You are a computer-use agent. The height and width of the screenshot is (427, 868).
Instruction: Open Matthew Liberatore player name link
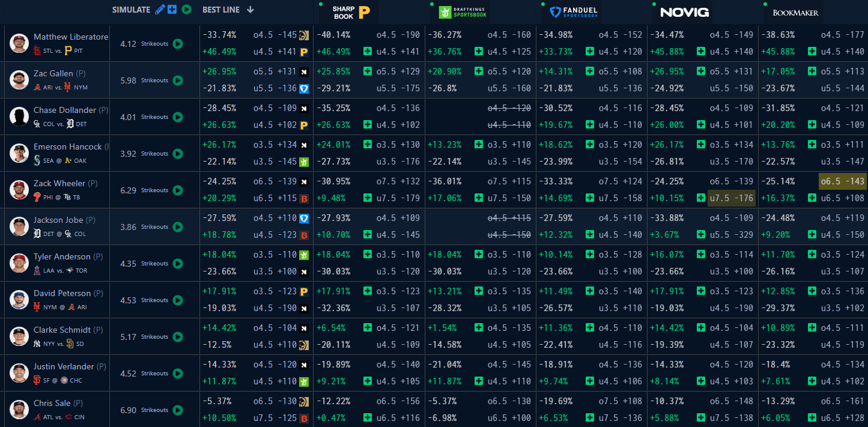71,37
